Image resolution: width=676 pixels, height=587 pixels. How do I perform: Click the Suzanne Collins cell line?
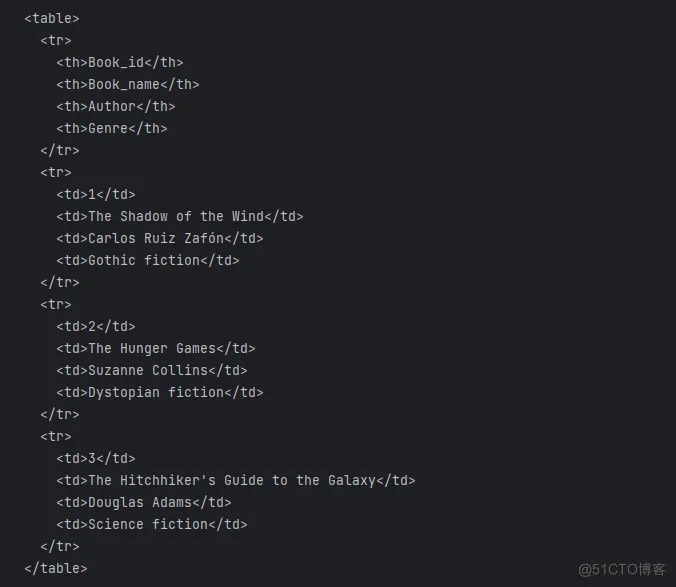[151, 370]
